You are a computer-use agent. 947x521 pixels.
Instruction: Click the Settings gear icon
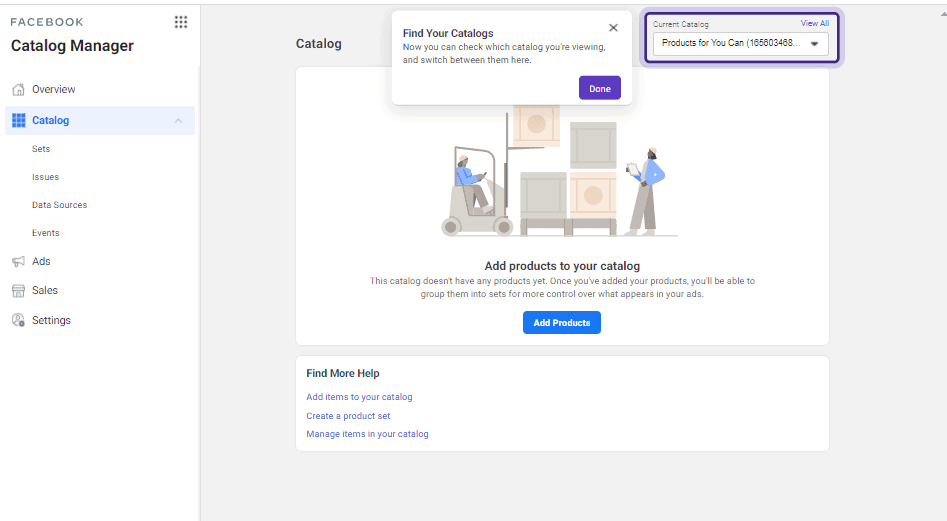click(x=19, y=320)
